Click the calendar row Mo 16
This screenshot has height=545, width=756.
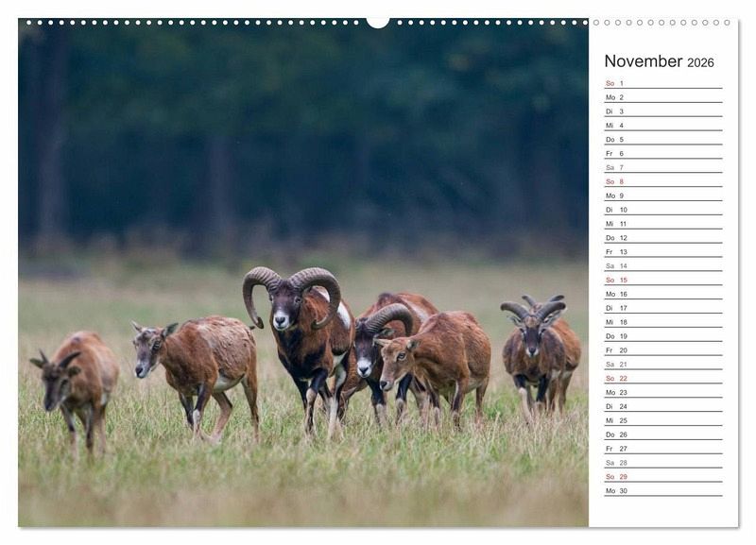click(663, 294)
